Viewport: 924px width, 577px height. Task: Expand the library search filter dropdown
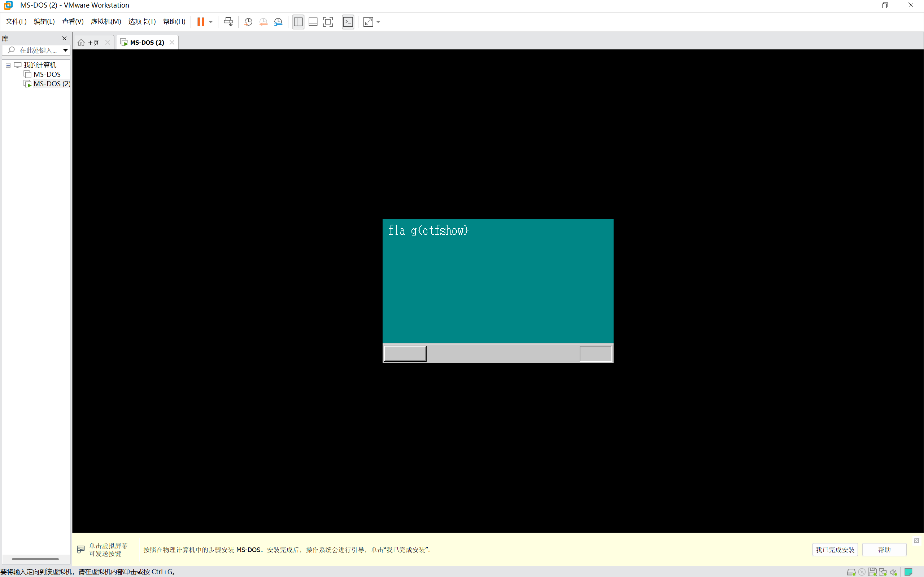[x=65, y=50]
